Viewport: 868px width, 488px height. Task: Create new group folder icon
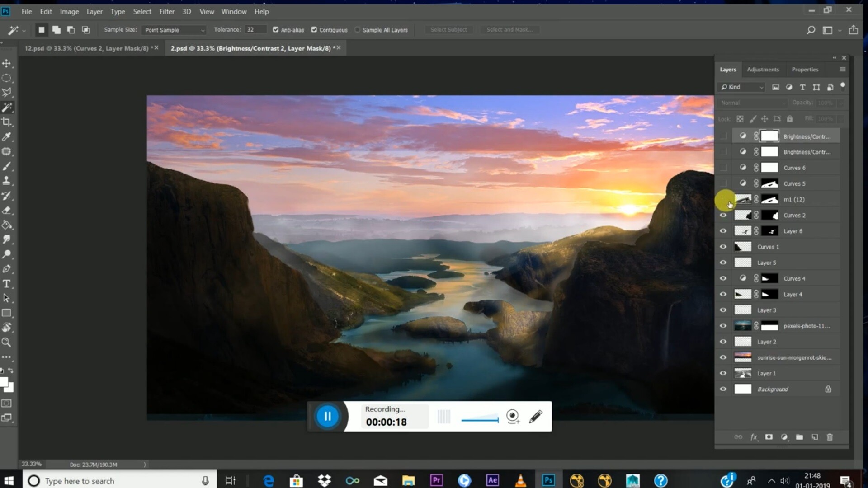(799, 437)
